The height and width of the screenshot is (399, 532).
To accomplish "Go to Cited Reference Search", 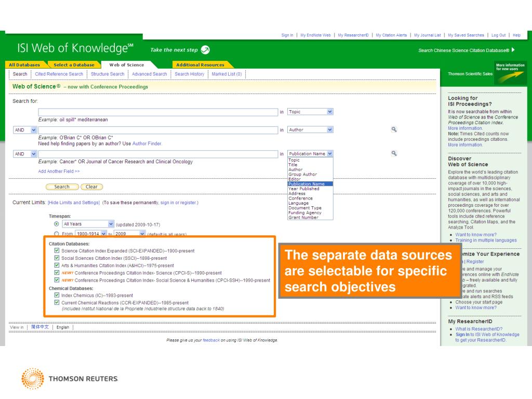I will [59, 74].
